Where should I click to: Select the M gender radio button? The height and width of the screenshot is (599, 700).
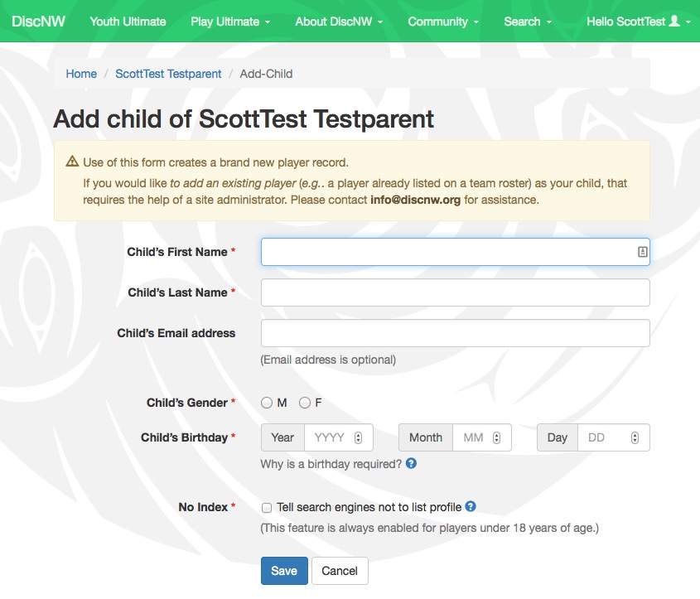coord(267,403)
